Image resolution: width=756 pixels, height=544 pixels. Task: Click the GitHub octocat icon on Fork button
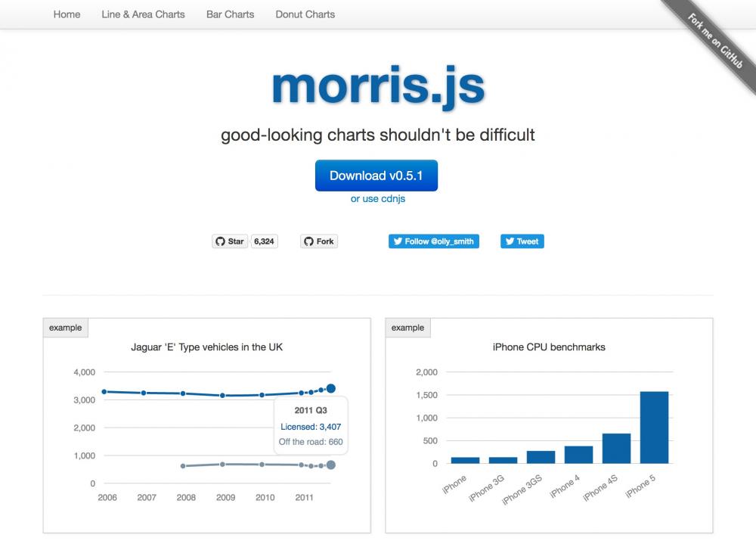[x=310, y=241]
